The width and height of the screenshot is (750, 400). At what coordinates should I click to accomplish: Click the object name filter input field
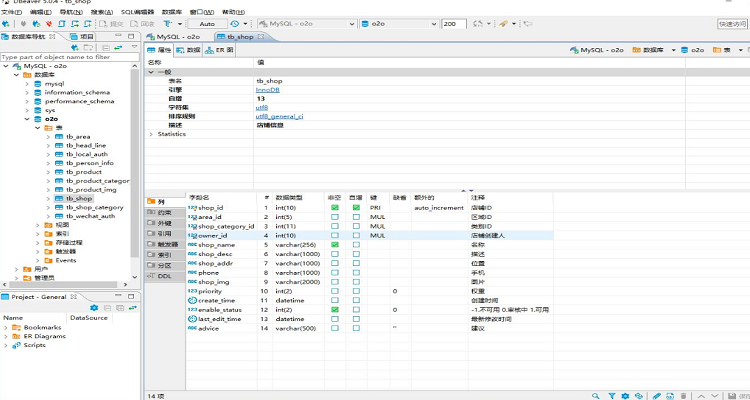coord(70,57)
